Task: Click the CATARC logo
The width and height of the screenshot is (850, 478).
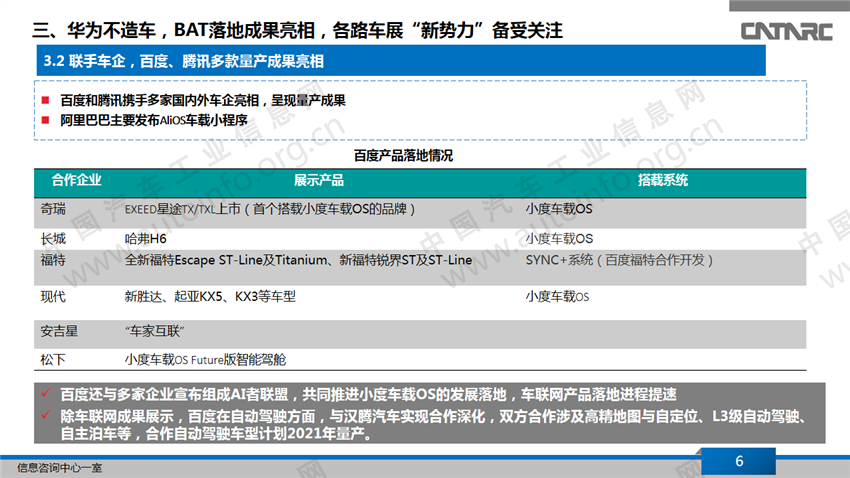Action: [x=787, y=31]
